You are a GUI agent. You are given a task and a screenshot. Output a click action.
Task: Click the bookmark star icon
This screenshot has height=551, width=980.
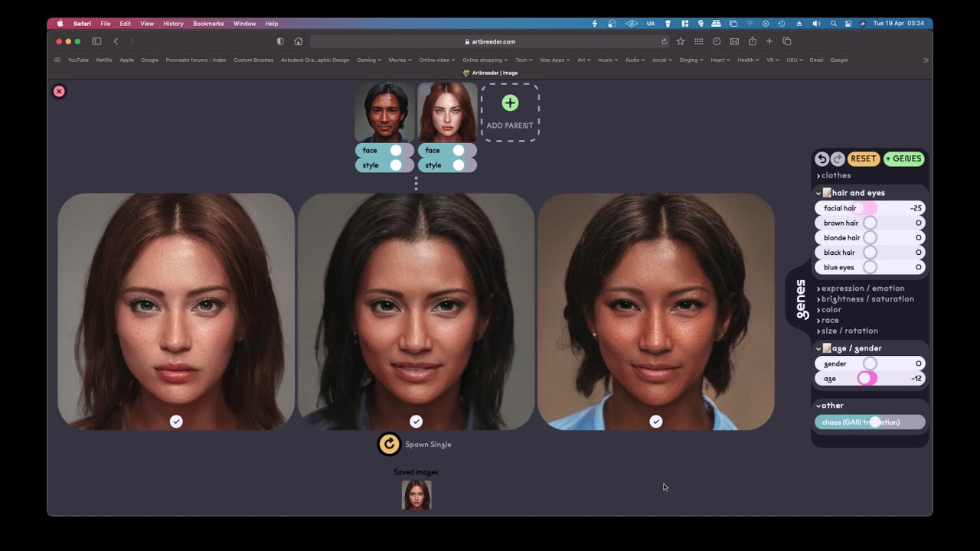coord(680,41)
